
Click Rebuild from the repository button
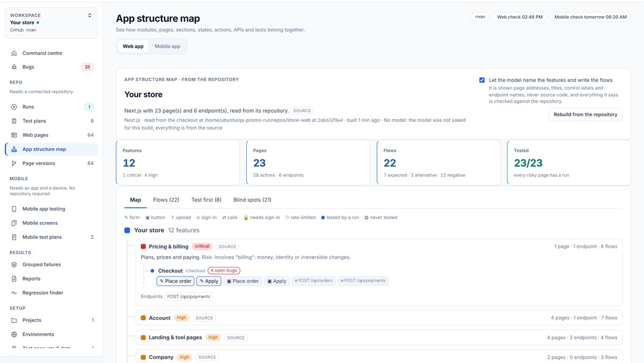pyautogui.click(x=586, y=115)
